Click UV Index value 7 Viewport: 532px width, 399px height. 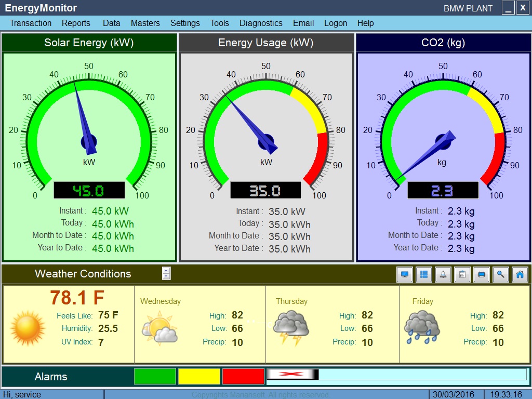click(x=101, y=342)
